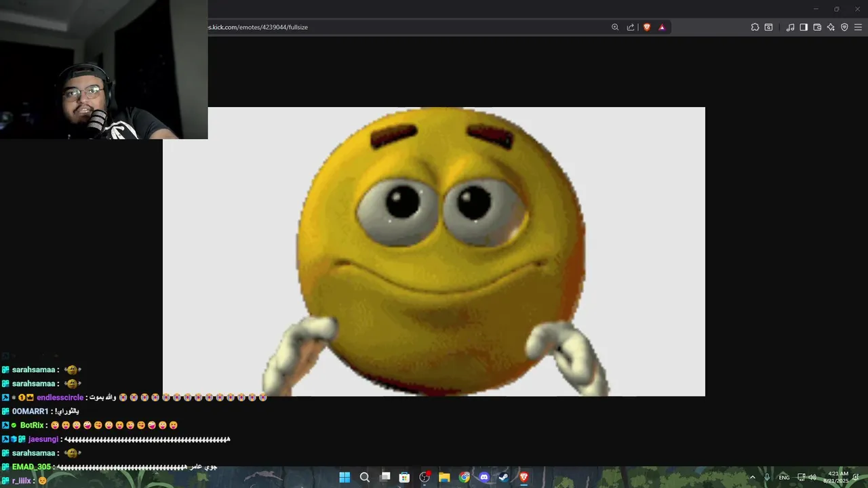Click the microphone icon in system tray

tap(767, 477)
